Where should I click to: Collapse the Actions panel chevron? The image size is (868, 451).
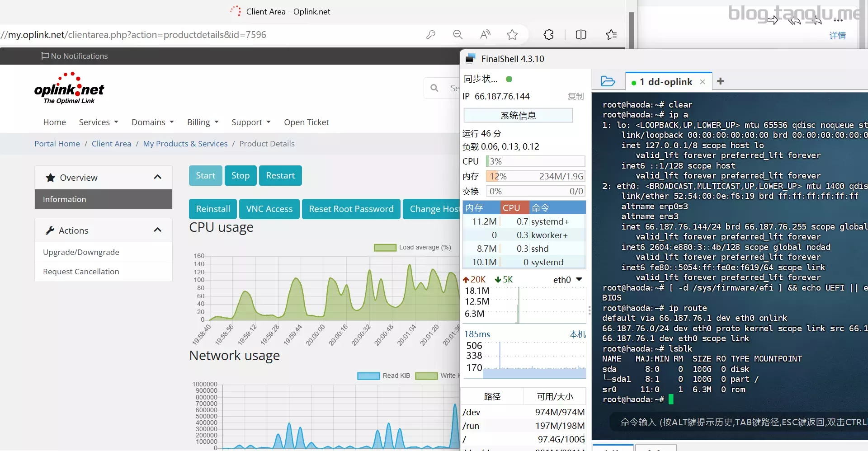[x=157, y=230]
